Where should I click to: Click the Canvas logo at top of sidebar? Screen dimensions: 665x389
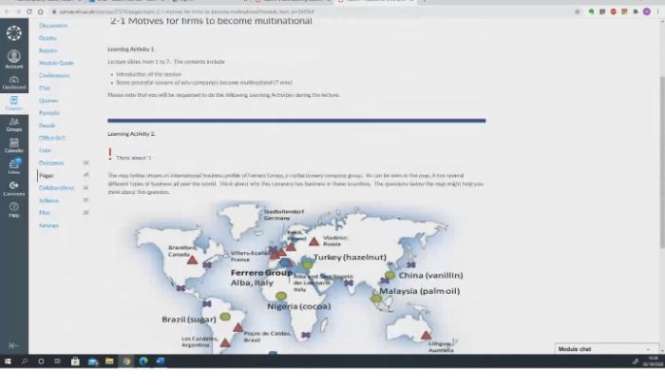14,33
